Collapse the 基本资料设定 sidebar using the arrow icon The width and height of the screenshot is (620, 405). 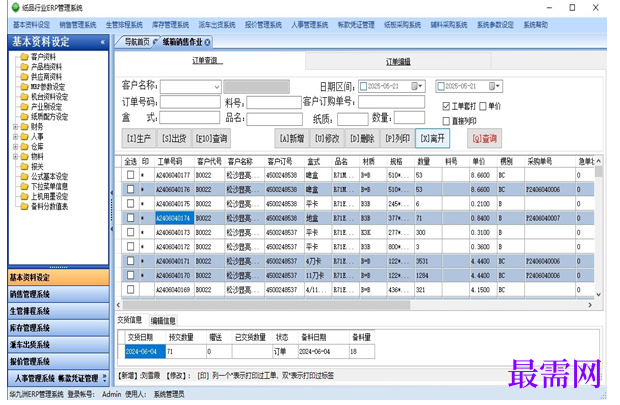(102, 42)
